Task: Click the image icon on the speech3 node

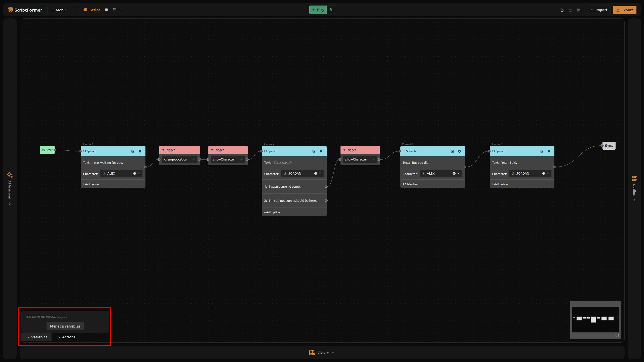Action: pyautogui.click(x=452, y=151)
